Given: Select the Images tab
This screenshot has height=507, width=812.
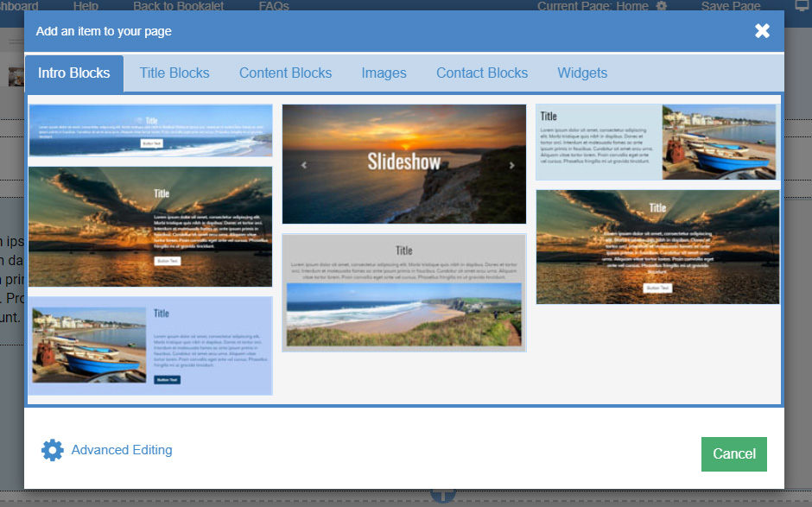Looking at the screenshot, I should [x=384, y=73].
